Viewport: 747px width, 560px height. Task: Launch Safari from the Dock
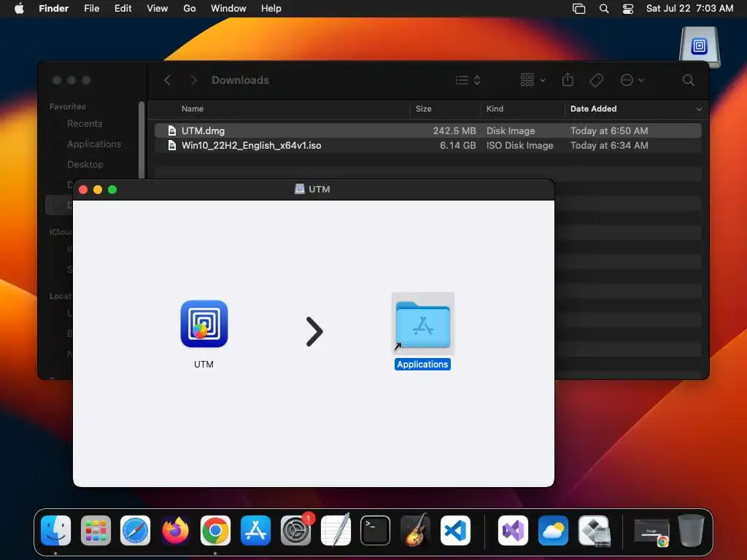pyautogui.click(x=135, y=531)
